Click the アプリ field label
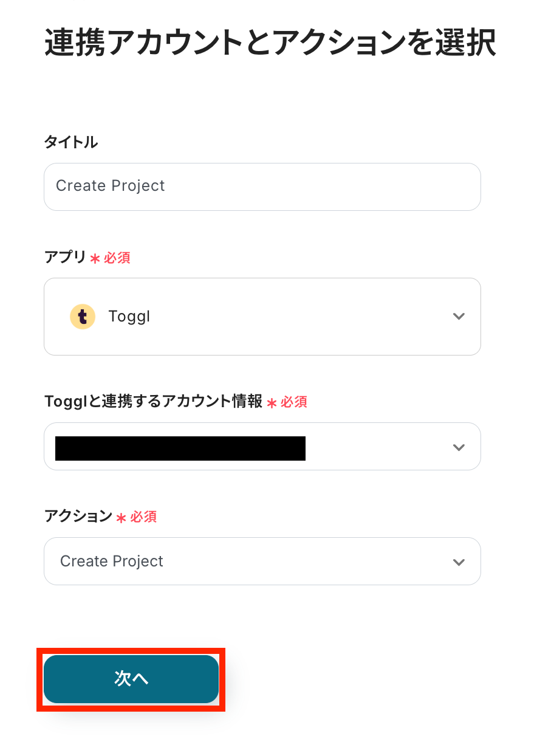Image resolution: width=554 pixels, height=756 pixels. [x=65, y=257]
